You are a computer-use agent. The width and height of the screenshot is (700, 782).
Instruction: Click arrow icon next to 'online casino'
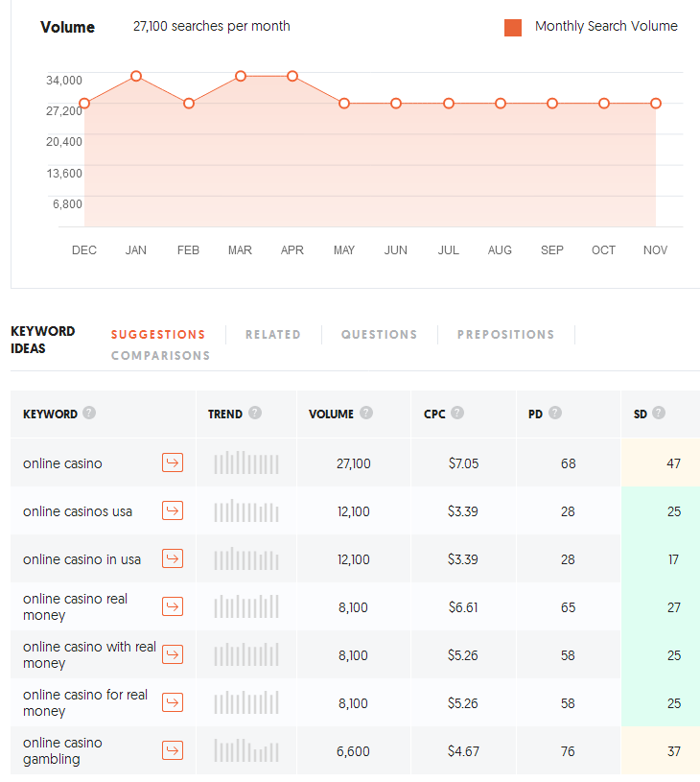173,463
